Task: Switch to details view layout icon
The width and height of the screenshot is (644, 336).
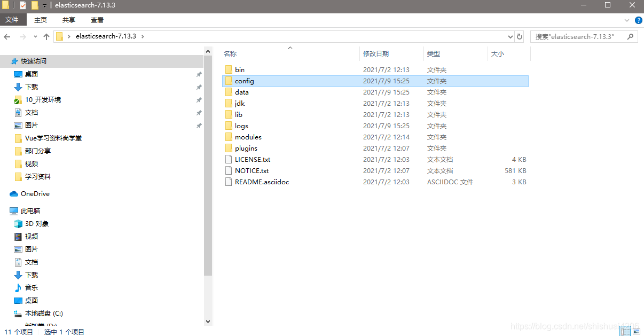Action: coord(624,332)
